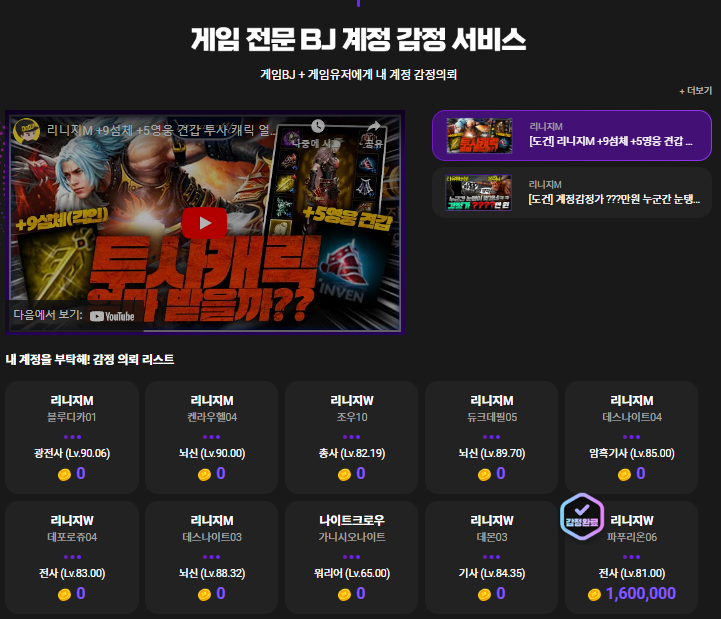The height and width of the screenshot is (619, 721).
Task: Click the three dots on 조우10 card
Action: pyautogui.click(x=352, y=437)
